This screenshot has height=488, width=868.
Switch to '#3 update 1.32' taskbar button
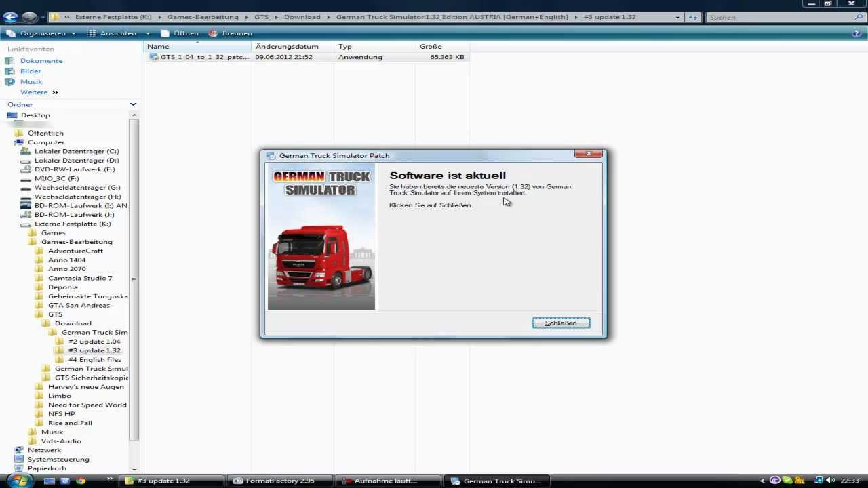pos(172,481)
